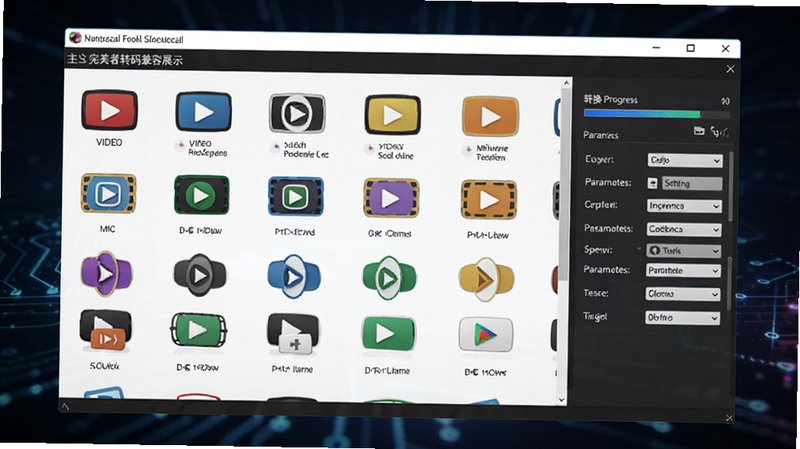Open the Crpleel dropdown showing Ingvence
Image resolution: width=800 pixels, height=449 pixels.
tap(684, 206)
